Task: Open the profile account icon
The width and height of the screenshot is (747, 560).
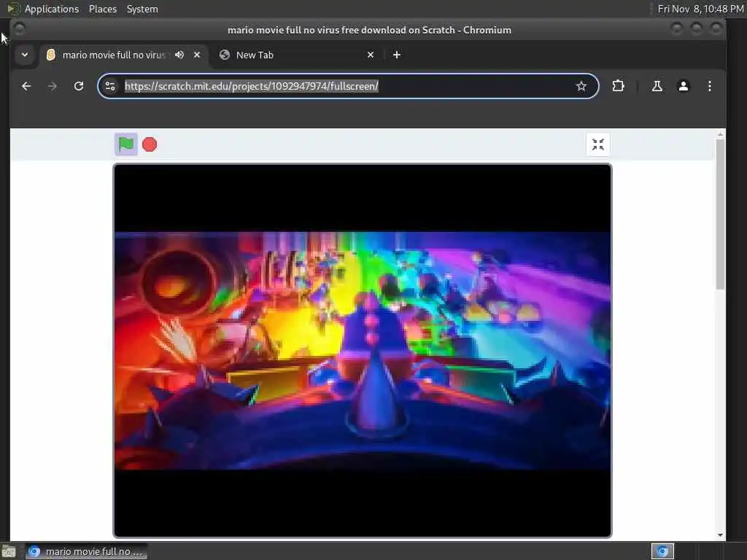Action: pyautogui.click(x=683, y=86)
